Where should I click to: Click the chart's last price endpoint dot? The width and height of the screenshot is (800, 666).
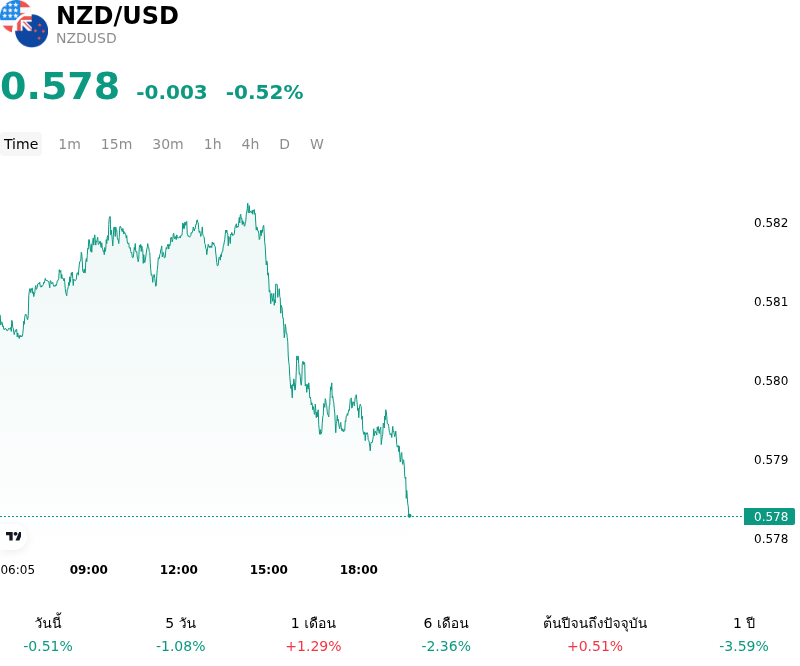(409, 516)
